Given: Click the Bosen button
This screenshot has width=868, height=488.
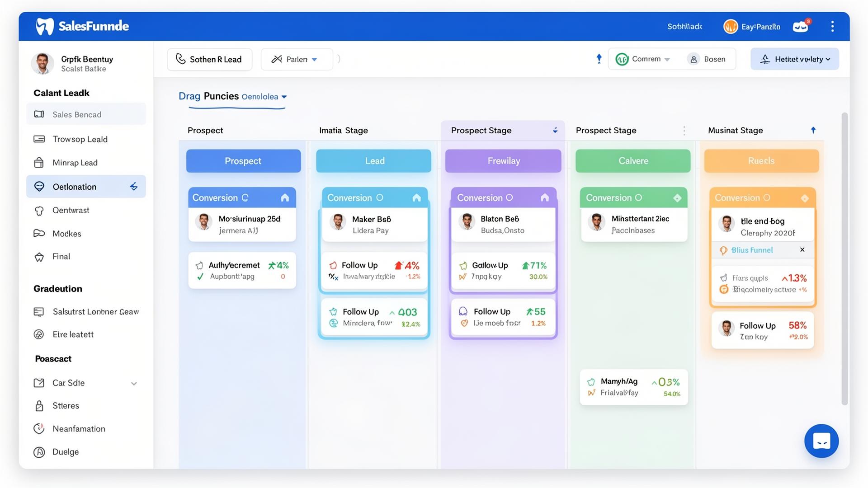Looking at the screenshot, I should [708, 59].
